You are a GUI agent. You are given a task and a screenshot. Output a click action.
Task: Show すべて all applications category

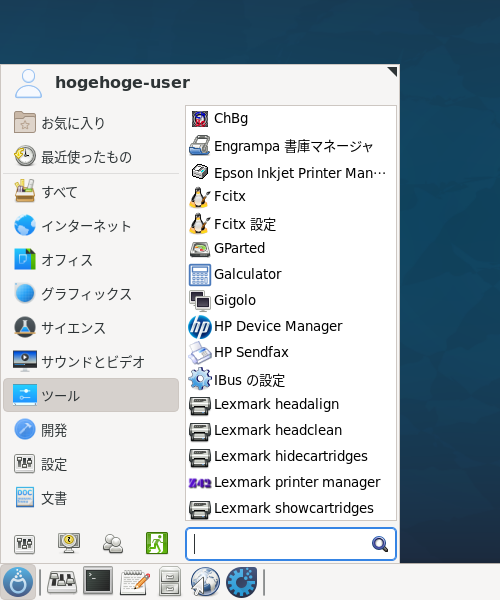[91, 191]
